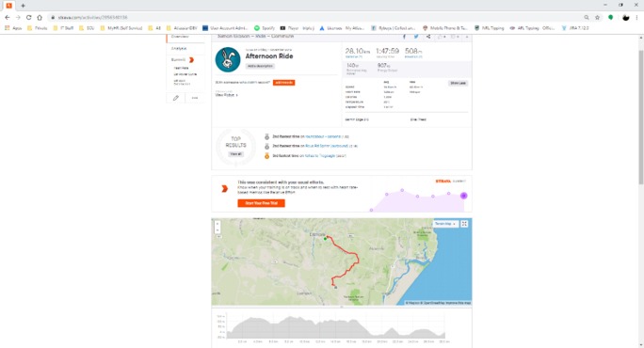This screenshot has height=348, width=644.
Task: Click the 28.10 km distance stat
Action: coord(358,52)
